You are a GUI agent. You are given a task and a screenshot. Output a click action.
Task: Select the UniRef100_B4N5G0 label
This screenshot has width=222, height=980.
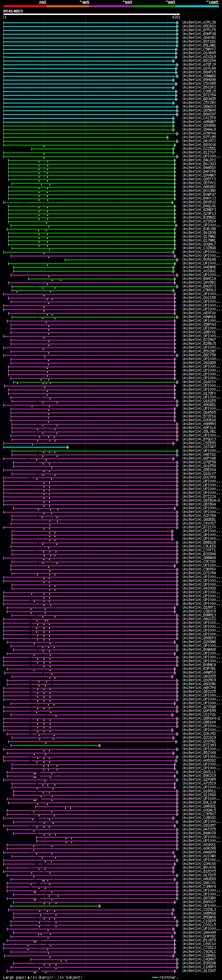tap(199, 168)
